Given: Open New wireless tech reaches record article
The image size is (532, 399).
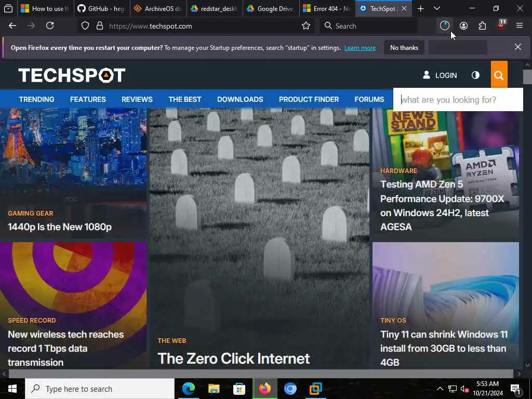Looking at the screenshot, I should 66,349.
